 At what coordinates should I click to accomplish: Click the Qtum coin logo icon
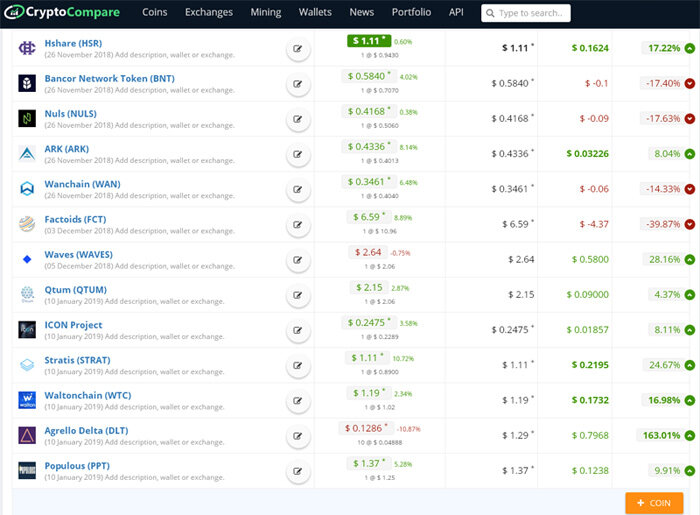[x=27, y=294]
